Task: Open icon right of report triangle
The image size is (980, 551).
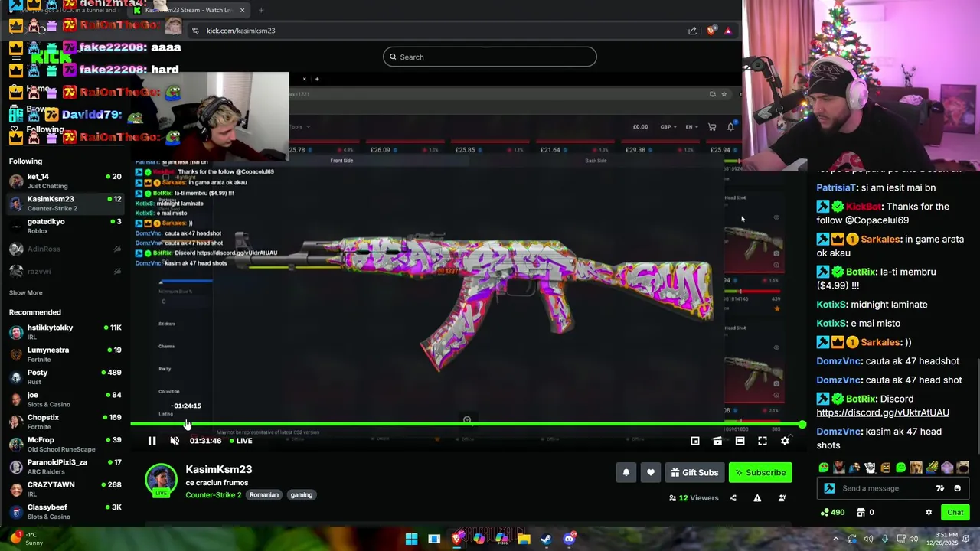Action: click(782, 498)
